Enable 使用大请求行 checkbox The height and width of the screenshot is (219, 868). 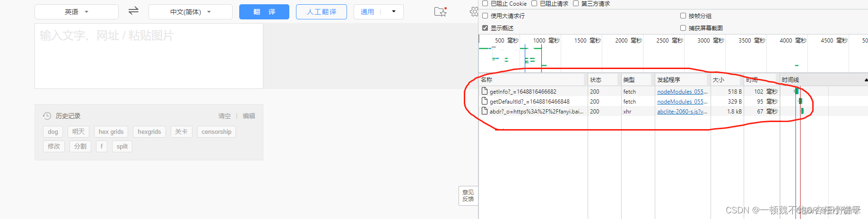(x=485, y=16)
